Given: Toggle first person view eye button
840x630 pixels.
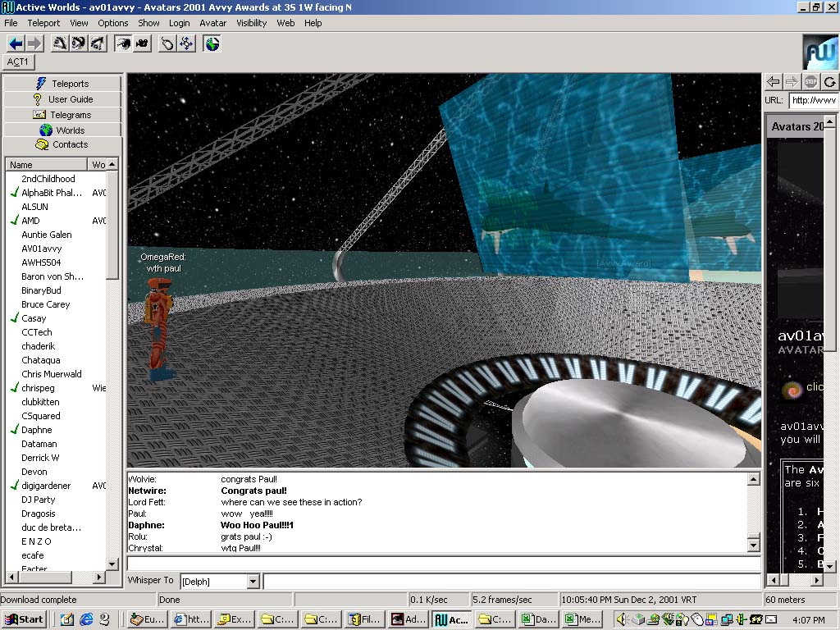Looking at the screenshot, I should click(x=123, y=43).
